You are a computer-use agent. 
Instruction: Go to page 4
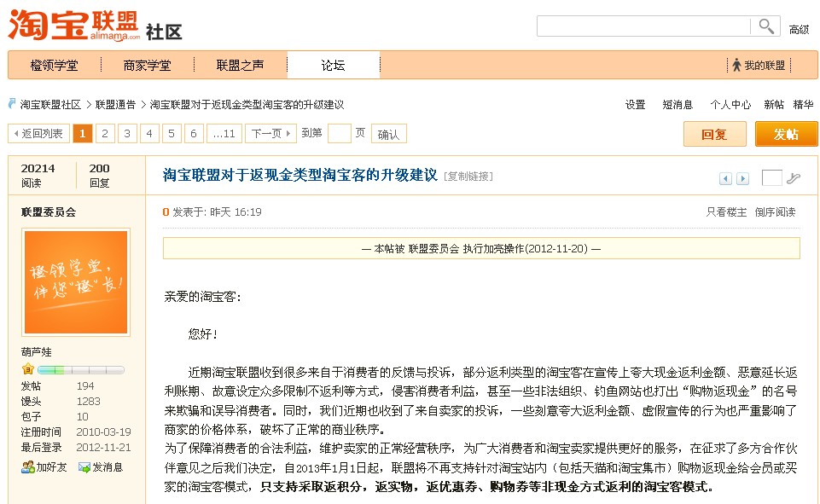coord(149,133)
